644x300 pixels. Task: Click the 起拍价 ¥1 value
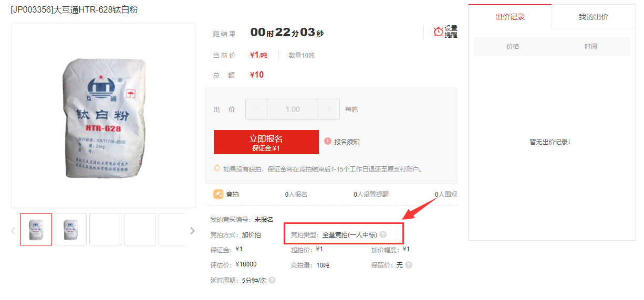coord(319,249)
